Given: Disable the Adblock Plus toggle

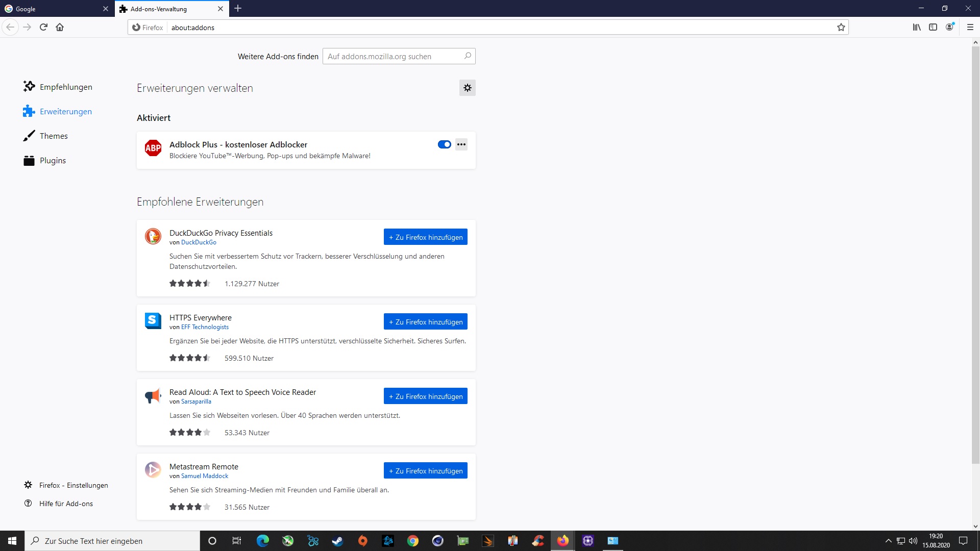Looking at the screenshot, I should click(444, 144).
